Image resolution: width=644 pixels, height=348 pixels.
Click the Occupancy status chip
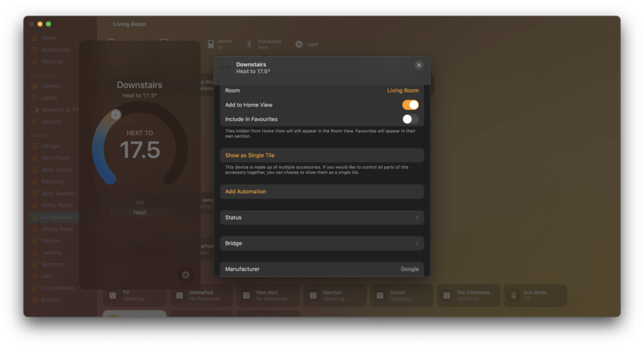tap(264, 45)
